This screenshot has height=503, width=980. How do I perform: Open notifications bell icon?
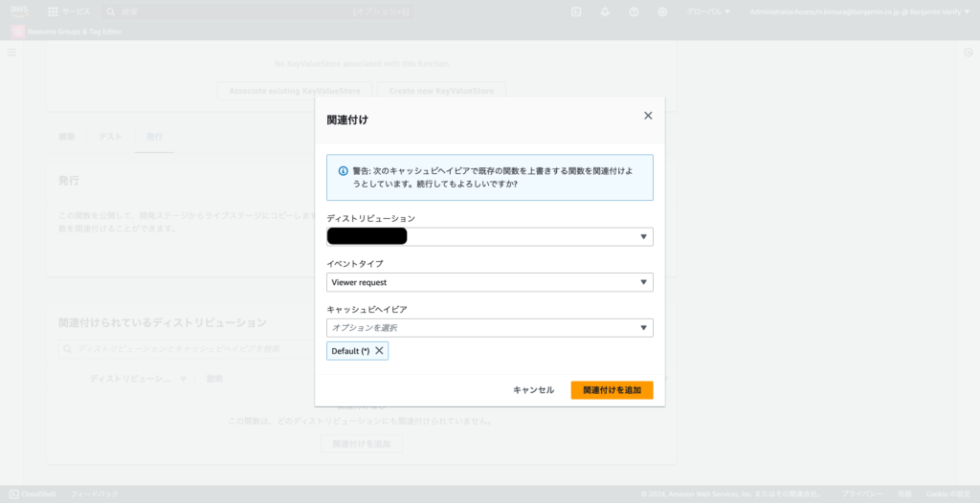tap(605, 11)
